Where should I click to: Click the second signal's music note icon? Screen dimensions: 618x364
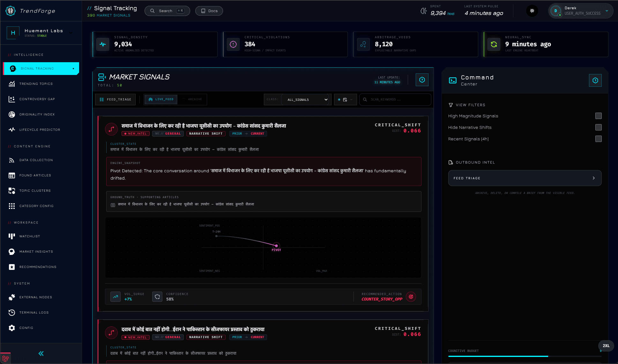click(x=111, y=333)
